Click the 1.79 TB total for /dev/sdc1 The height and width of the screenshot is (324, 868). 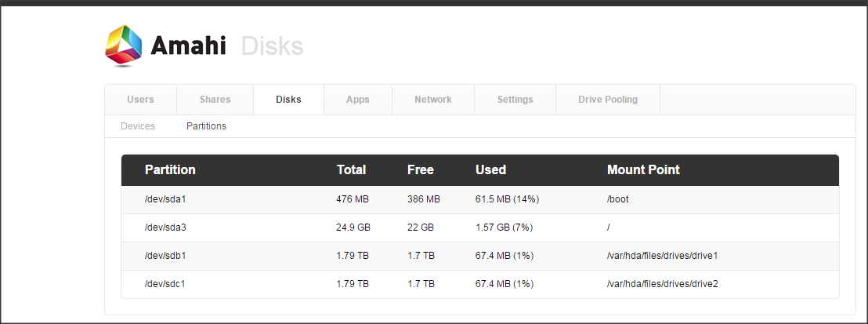click(x=353, y=284)
